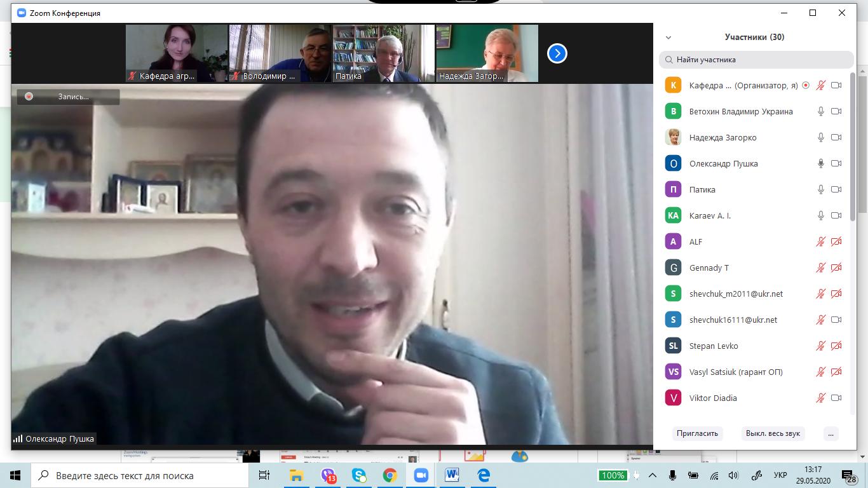This screenshot has height=488, width=868.
Task: Toggle camera icon for Karaev A. I.
Action: (836, 215)
